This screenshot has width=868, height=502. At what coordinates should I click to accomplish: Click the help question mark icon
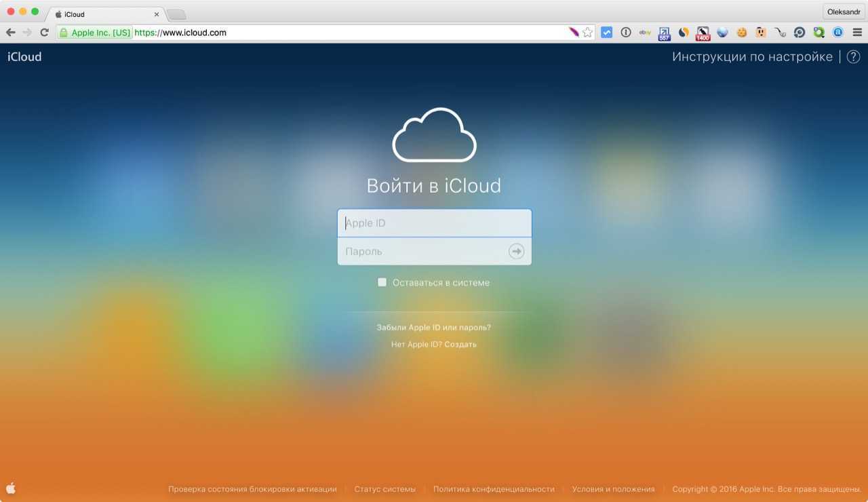tap(853, 57)
